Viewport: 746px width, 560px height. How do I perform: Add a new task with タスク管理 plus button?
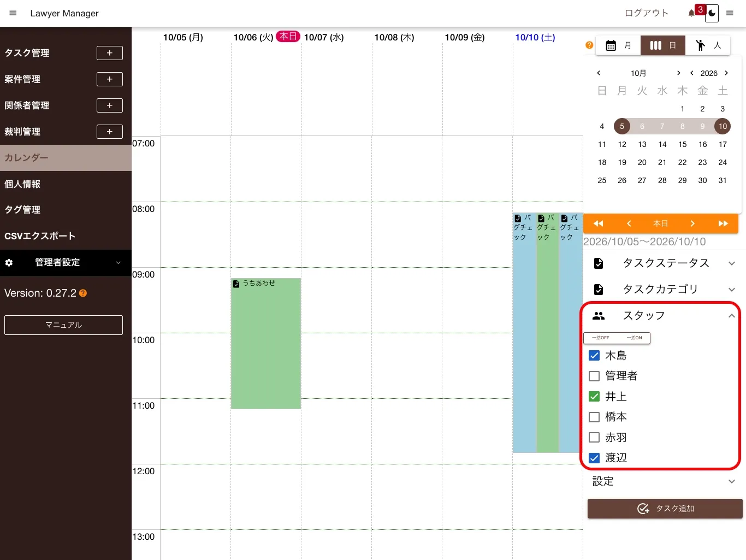tap(110, 53)
